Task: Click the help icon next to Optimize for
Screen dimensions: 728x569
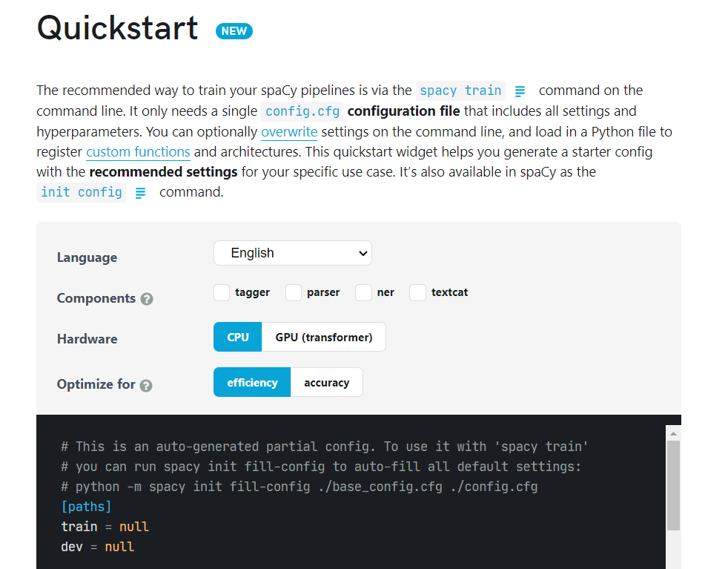Action: click(146, 385)
